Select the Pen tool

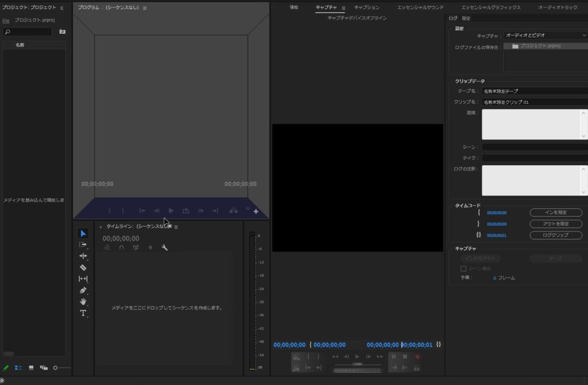pos(83,290)
